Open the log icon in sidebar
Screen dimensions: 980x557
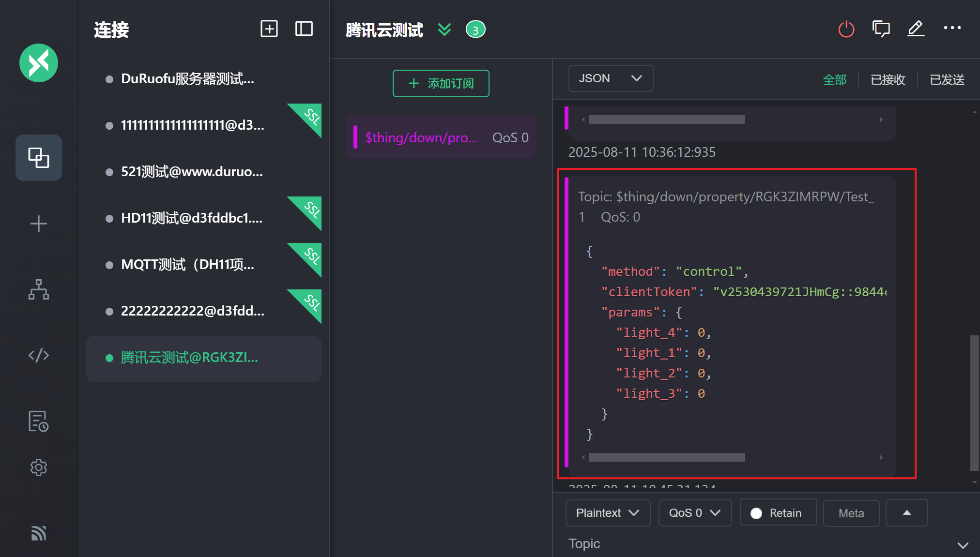click(x=39, y=421)
